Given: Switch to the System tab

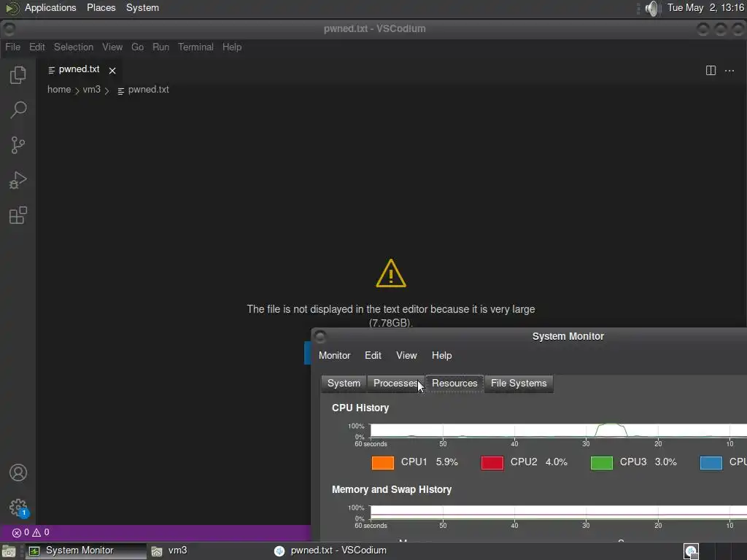Looking at the screenshot, I should click(344, 384).
